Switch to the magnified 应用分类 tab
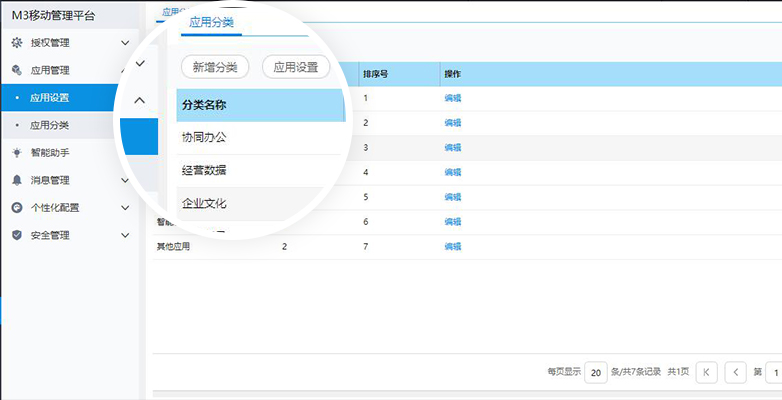The height and width of the screenshot is (400, 782). pyautogui.click(x=211, y=22)
